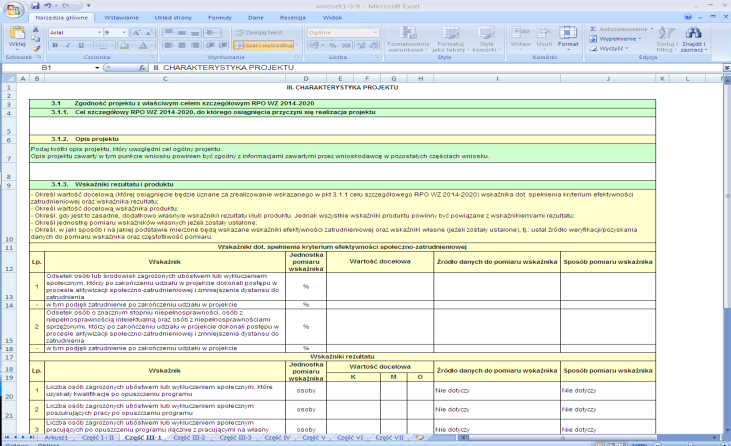Click the Wyczyść clear button
Screen dimensions: 731x446
pyautogui.click(x=609, y=48)
